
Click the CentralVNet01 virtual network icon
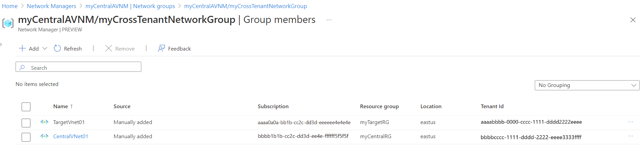(x=44, y=136)
